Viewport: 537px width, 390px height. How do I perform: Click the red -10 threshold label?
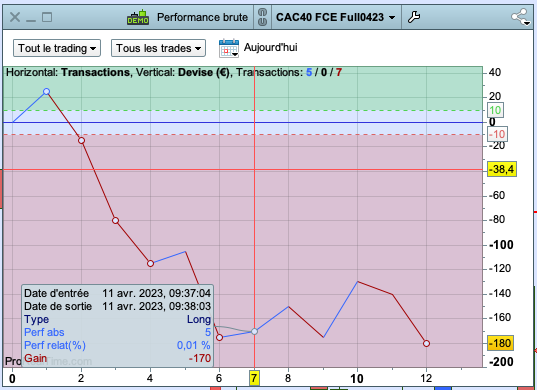pyautogui.click(x=497, y=134)
